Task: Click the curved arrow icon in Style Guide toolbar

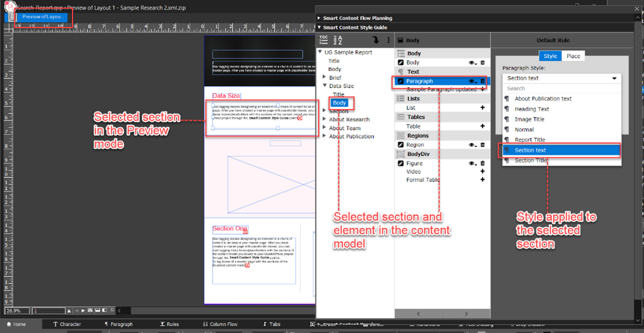Action: tap(375, 40)
